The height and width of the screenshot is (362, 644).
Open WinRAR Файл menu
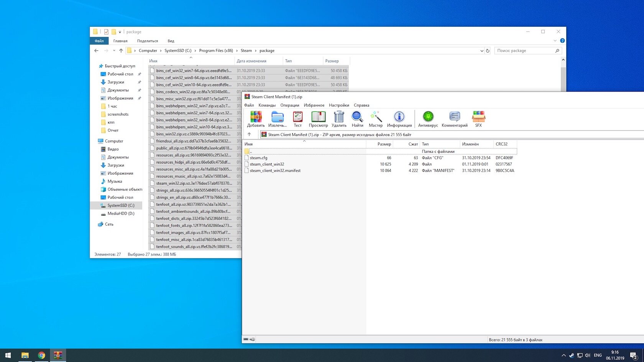pos(249,105)
